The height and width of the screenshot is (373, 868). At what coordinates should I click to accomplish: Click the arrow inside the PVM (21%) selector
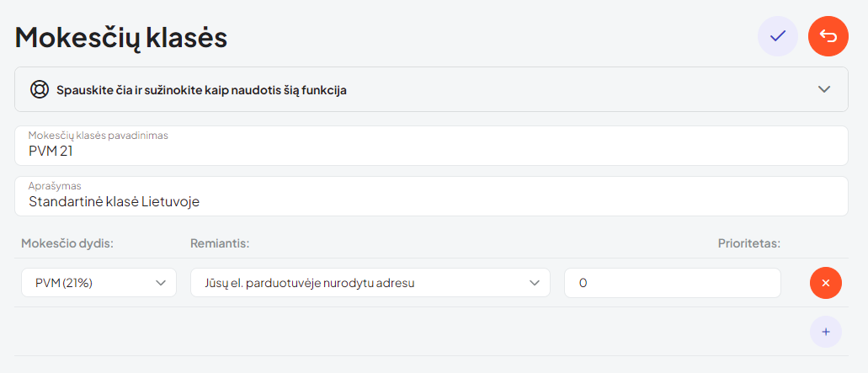[162, 283]
